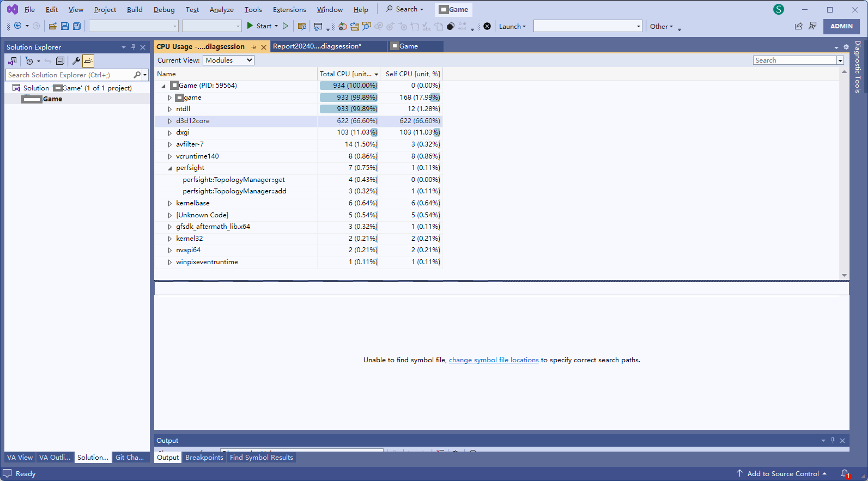This screenshot has width=868, height=481.
Task: Click the yellow swap-arrows folder toolbar icon
Action: tap(355, 26)
